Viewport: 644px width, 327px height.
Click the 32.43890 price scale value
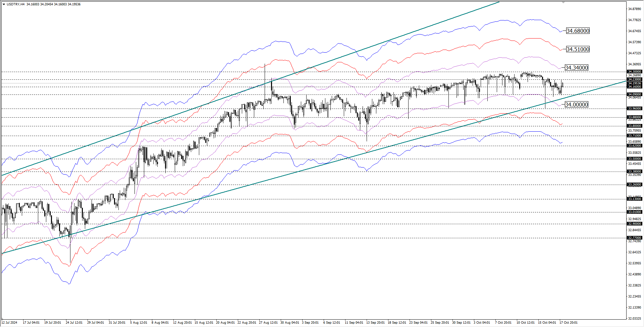coord(635,274)
